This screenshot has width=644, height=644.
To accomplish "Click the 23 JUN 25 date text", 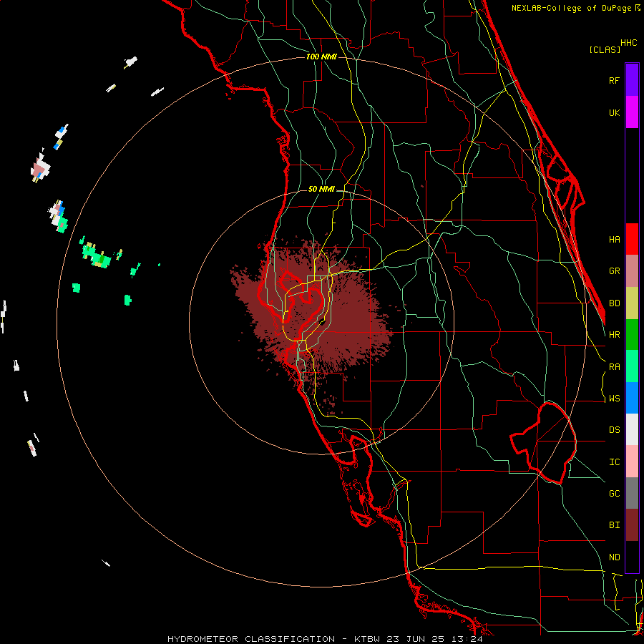I will (418, 639).
